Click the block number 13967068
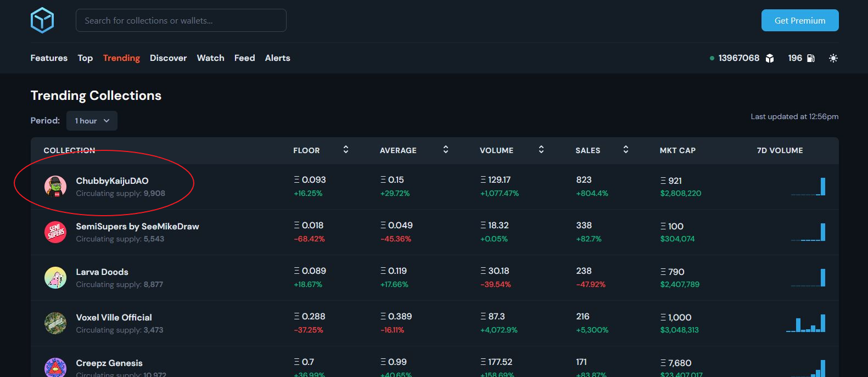868x377 pixels. coord(738,58)
